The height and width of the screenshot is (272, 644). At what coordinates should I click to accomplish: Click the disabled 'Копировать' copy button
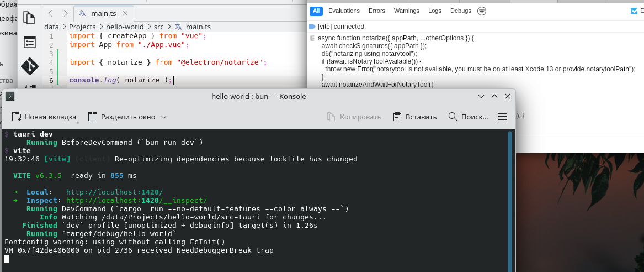pos(354,117)
